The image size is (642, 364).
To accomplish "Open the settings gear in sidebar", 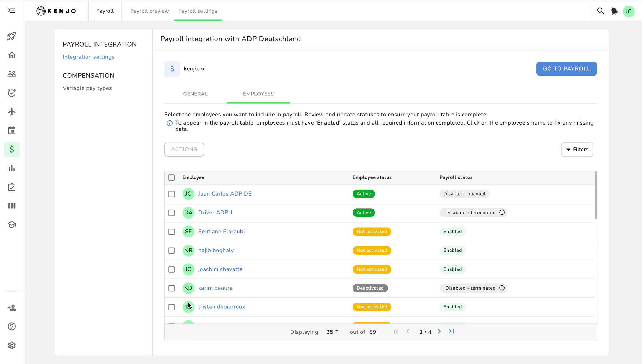I will pyautogui.click(x=12, y=345).
